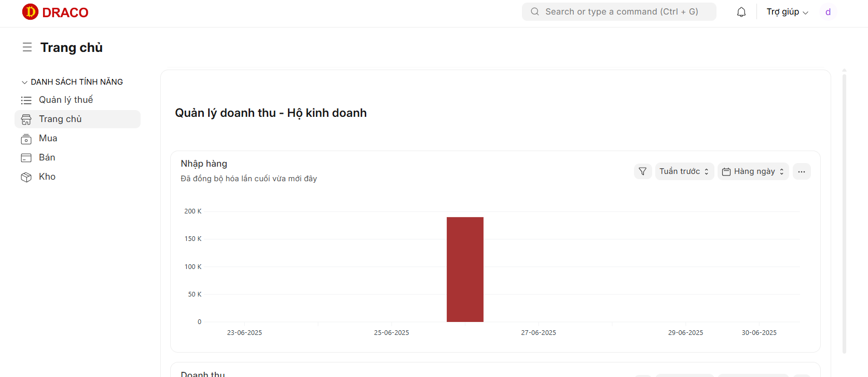Focus the Search or type a command field
The image size is (868, 377).
[x=619, y=11]
